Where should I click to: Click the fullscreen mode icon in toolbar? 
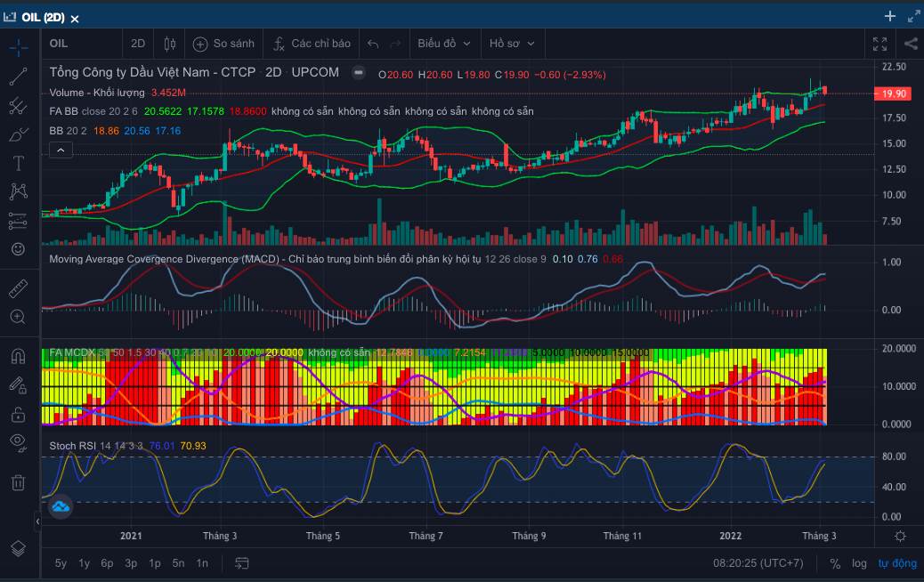(x=879, y=44)
